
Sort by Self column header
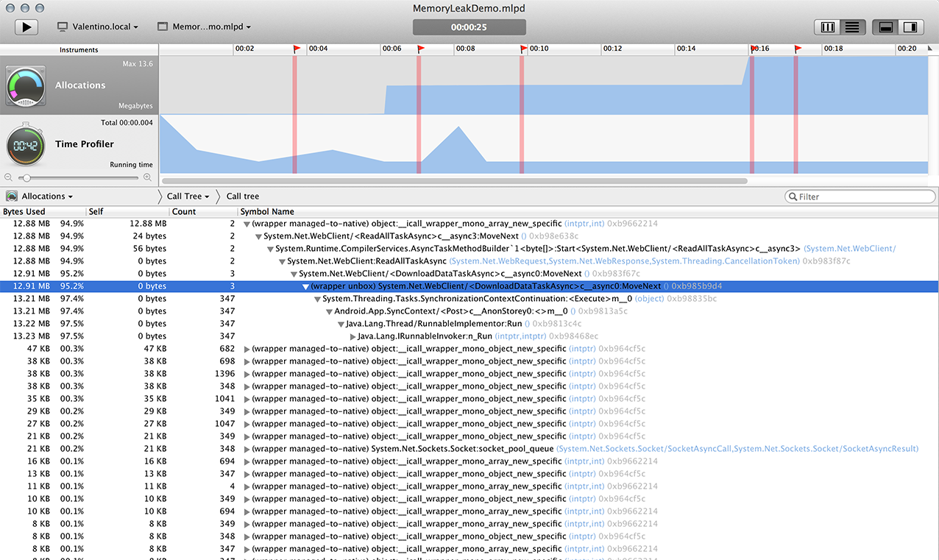128,212
